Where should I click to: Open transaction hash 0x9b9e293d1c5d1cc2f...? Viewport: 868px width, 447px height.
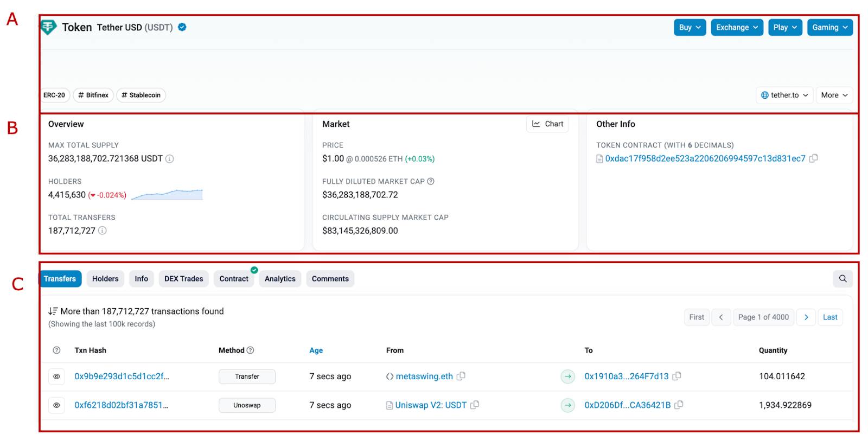click(122, 376)
